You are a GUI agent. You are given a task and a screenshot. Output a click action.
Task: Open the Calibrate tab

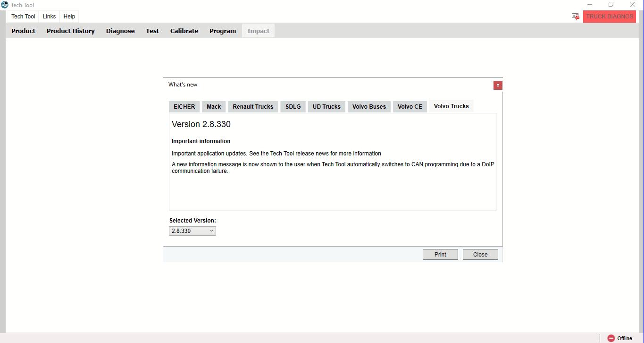click(184, 31)
